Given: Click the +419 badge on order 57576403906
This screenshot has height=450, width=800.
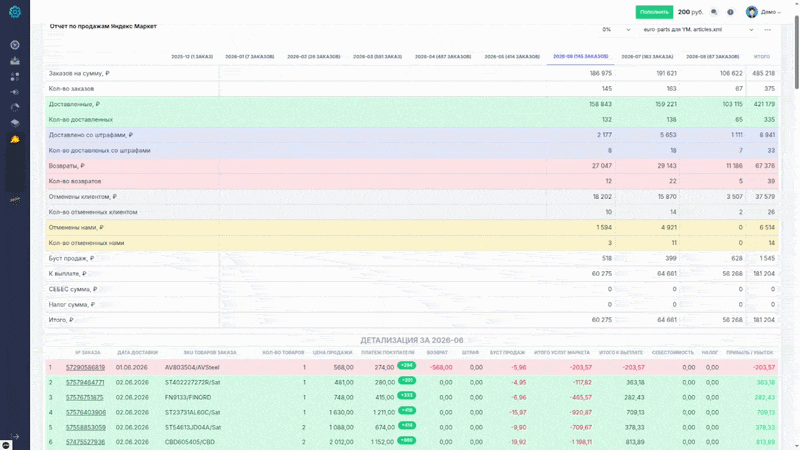Looking at the screenshot, I should [407, 410].
